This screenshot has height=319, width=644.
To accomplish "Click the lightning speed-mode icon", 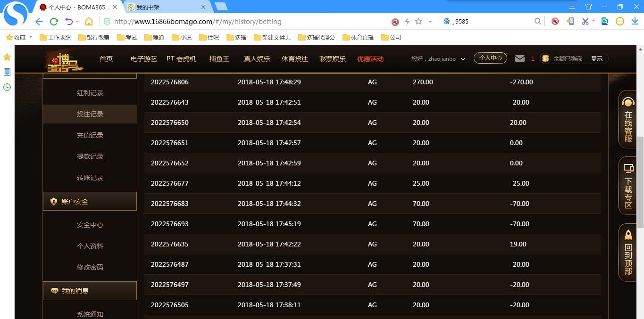I will pyautogui.click(x=407, y=22).
